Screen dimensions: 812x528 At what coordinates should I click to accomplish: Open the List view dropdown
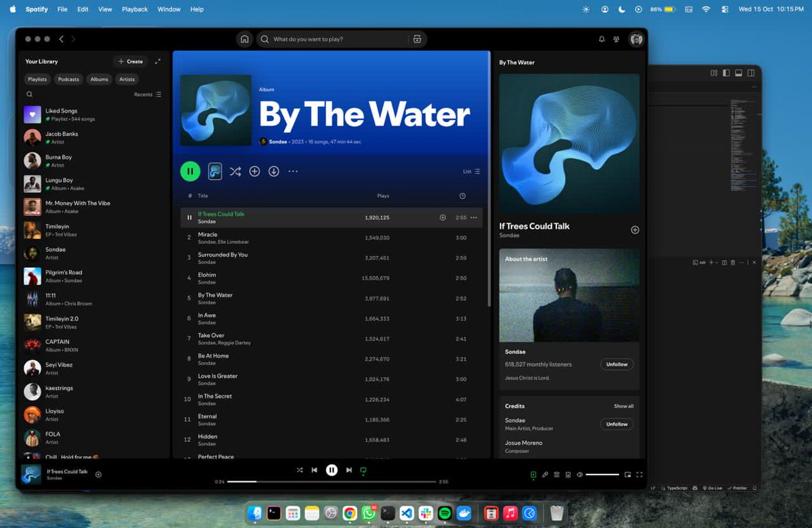[x=472, y=171]
